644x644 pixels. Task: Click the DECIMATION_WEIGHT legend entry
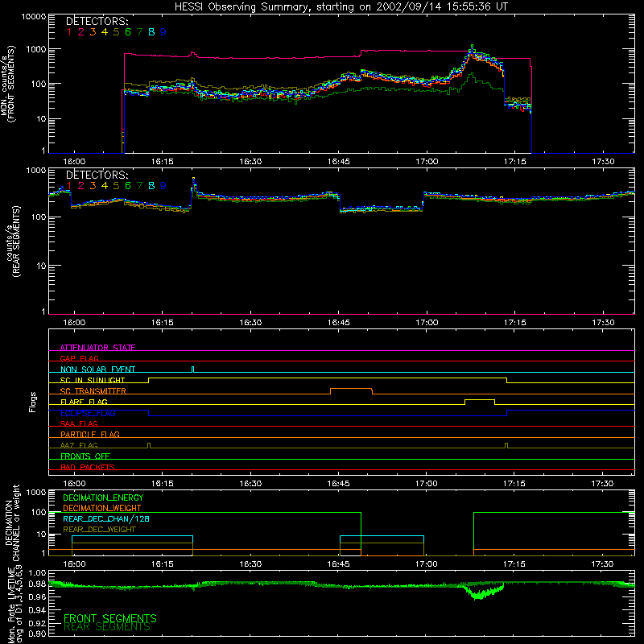102,508
